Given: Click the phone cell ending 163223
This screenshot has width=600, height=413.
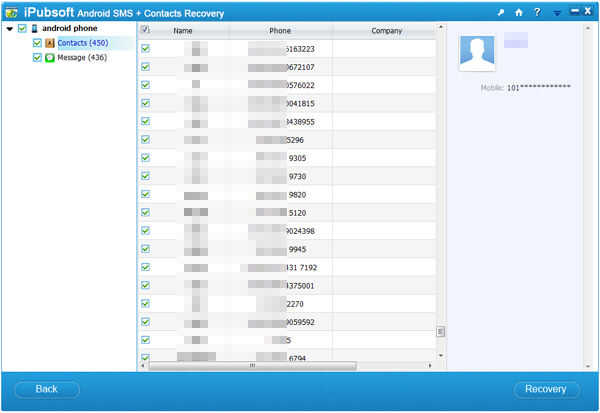Looking at the screenshot, I should pos(281,49).
